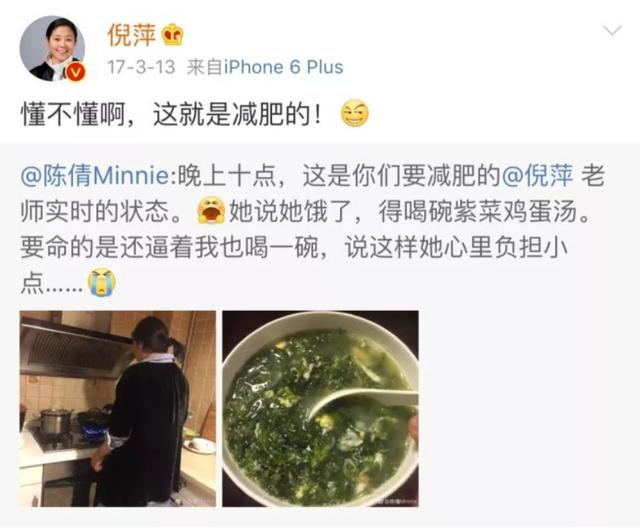Open the @陈倩Minnie mention link
640x528 pixels.
click(94, 176)
